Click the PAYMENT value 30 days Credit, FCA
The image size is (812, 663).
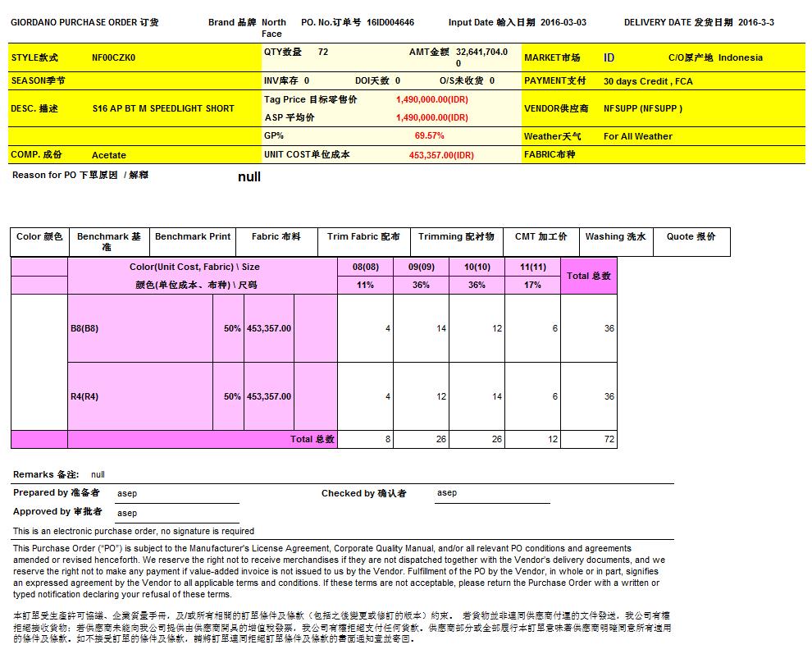(x=648, y=81)
